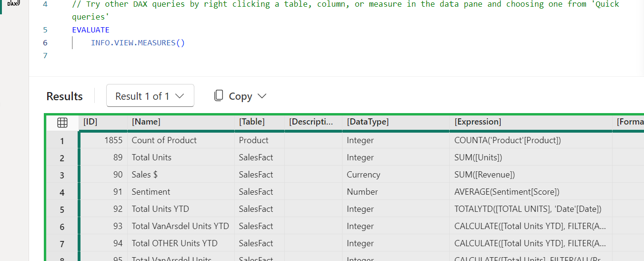Place cursor on the EVALUATE keyword line

(91, 30)
